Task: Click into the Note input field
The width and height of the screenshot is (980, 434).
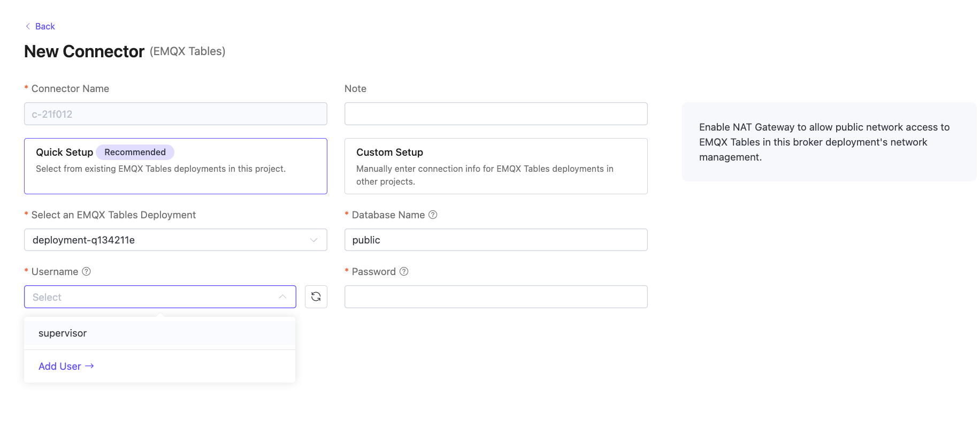Action: pyautogui.click(x=496, y=113)
